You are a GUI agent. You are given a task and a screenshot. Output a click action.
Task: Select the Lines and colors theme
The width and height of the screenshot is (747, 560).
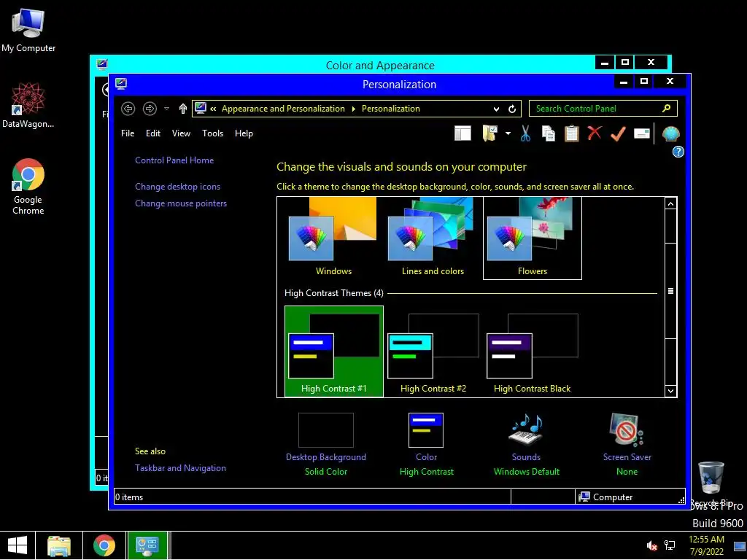[x=433, y=238]
